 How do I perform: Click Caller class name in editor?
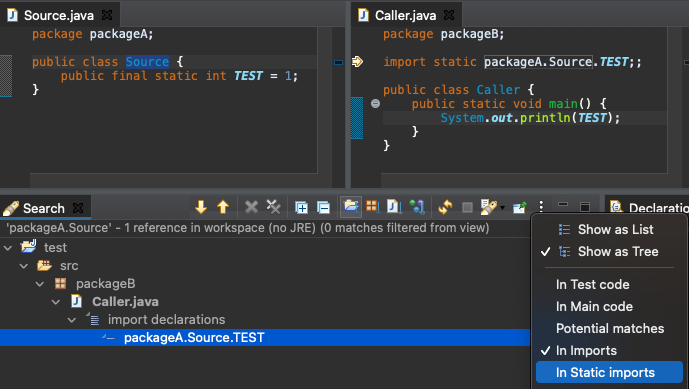point(498,90)
